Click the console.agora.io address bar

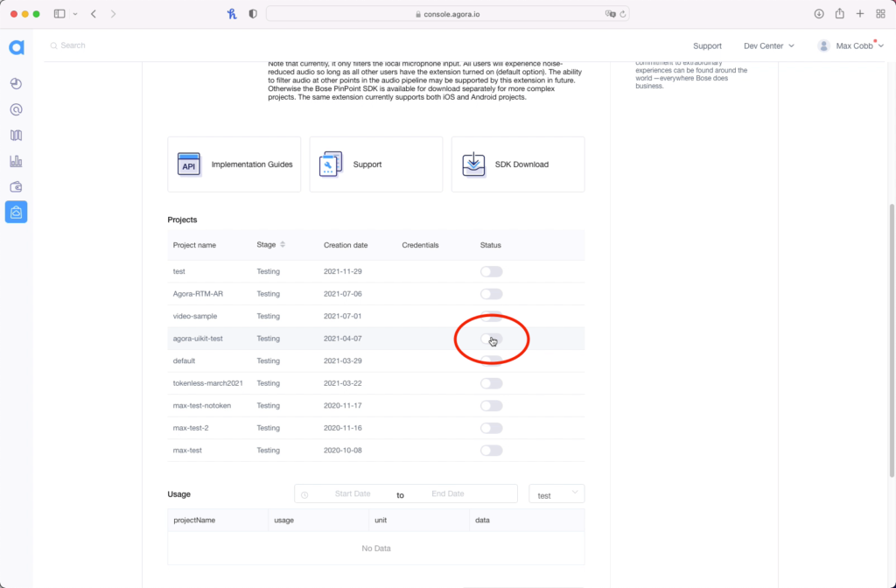click(447, 14)
